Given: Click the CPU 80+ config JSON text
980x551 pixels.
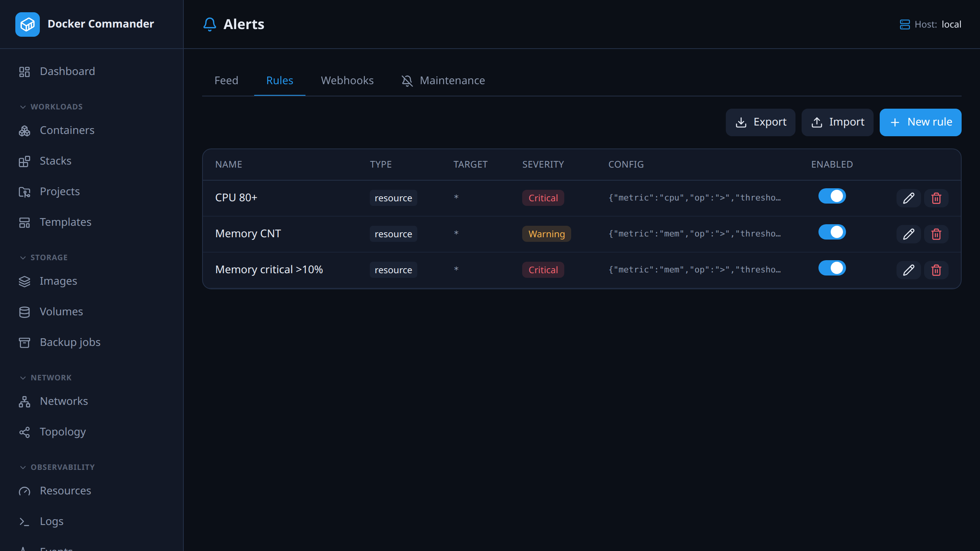Looking at the screenshot, I should click(x=694, y=198).
